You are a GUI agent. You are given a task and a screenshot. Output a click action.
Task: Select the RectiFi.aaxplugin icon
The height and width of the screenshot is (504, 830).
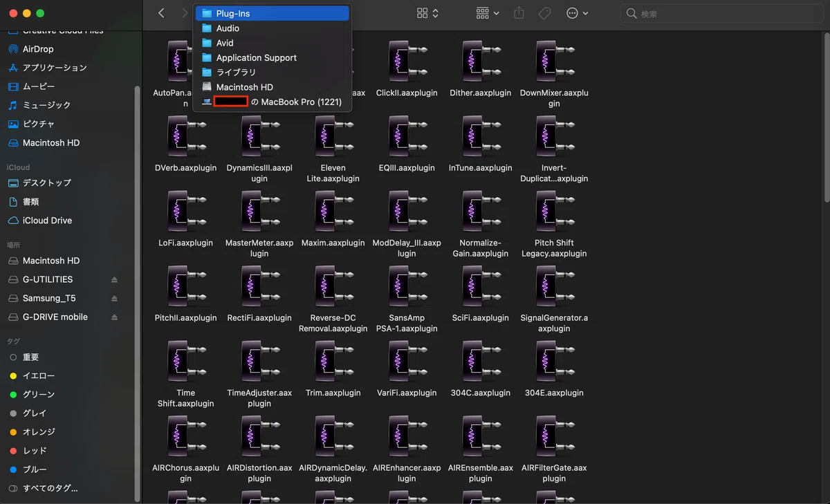pyautogui.click(x=259, y=287)
